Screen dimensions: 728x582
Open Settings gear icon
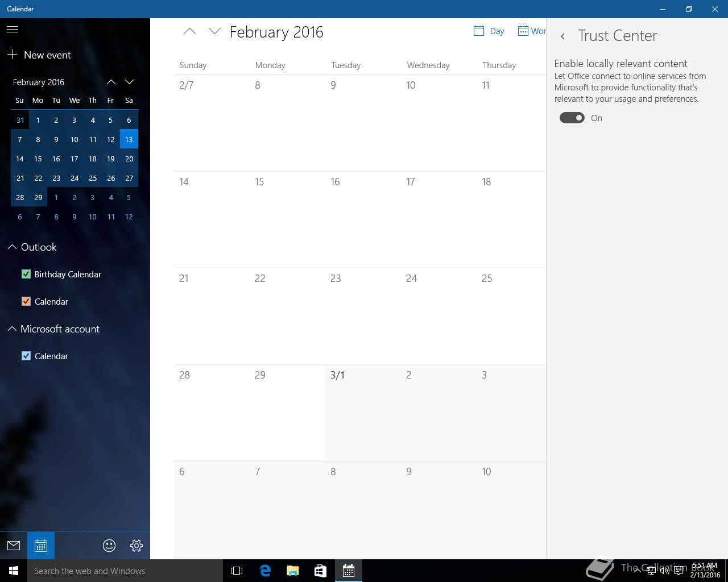click(x=136, y=546)
